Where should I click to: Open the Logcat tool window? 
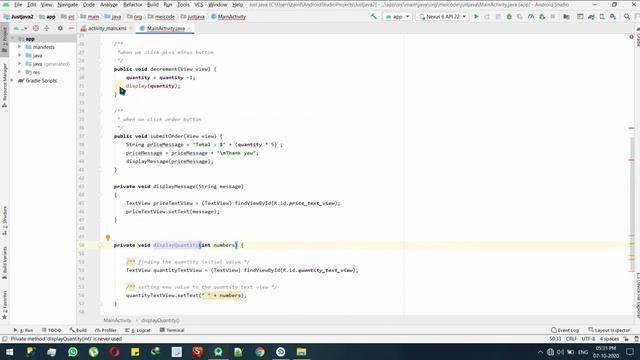[138, 330]
